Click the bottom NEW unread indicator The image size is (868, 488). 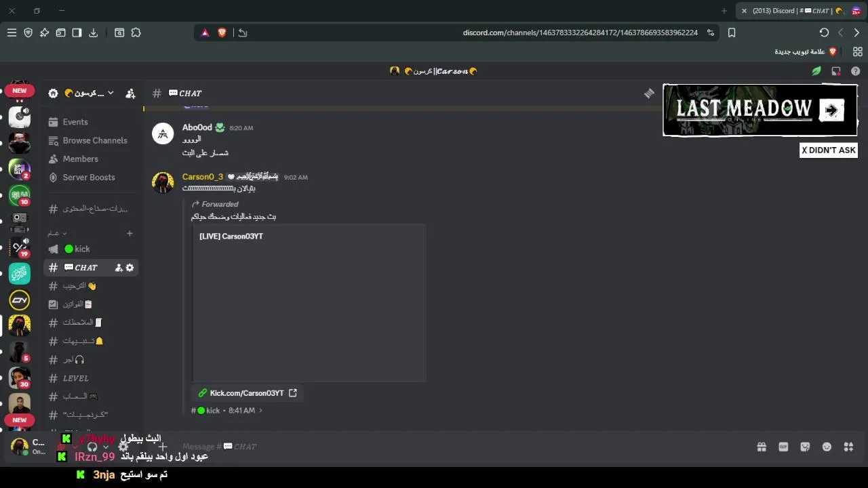(x=19, y=420)
